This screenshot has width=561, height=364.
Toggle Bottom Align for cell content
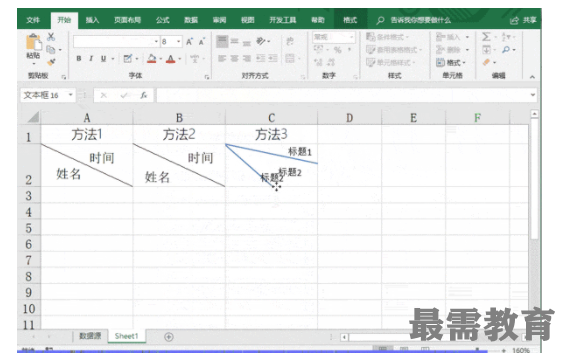[247, 42]
